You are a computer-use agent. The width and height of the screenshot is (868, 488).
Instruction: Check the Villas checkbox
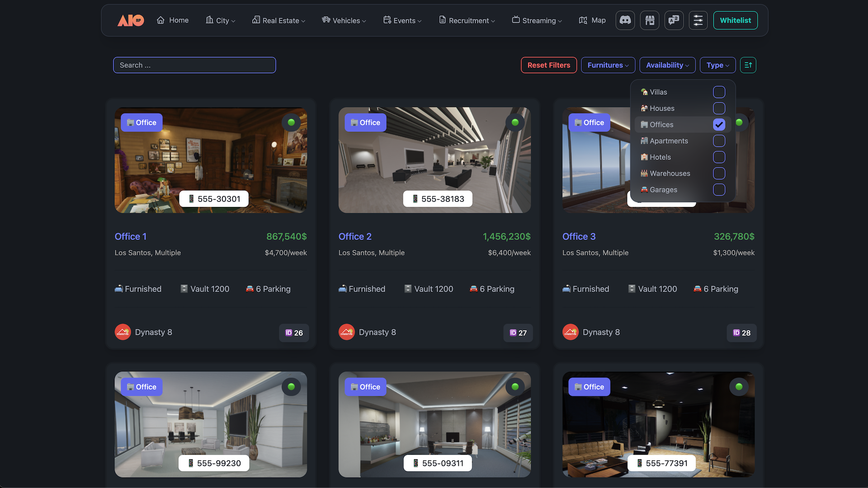[719, 92]
